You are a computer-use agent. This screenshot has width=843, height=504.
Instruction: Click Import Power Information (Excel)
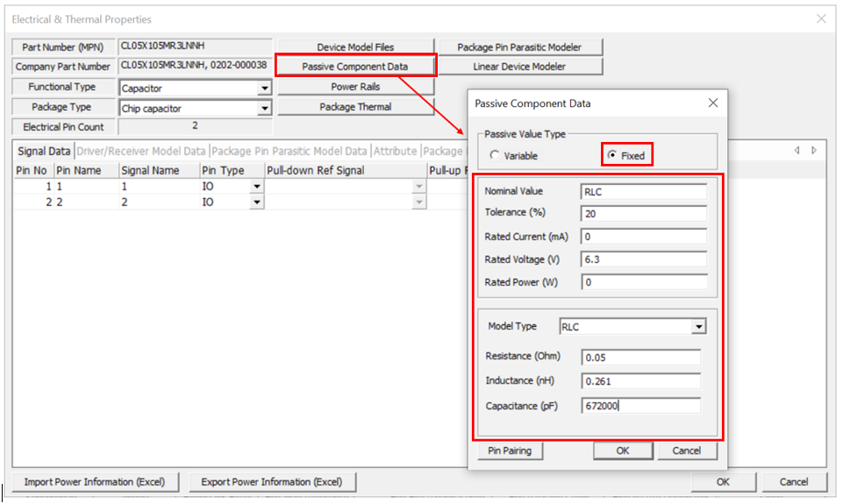(96, 482)
